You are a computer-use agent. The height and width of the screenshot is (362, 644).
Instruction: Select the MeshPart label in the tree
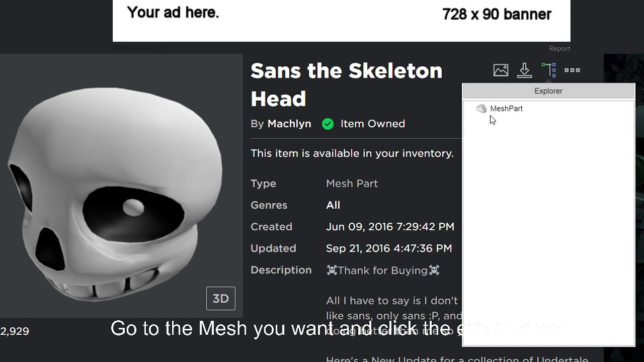(x=506, y=109)
